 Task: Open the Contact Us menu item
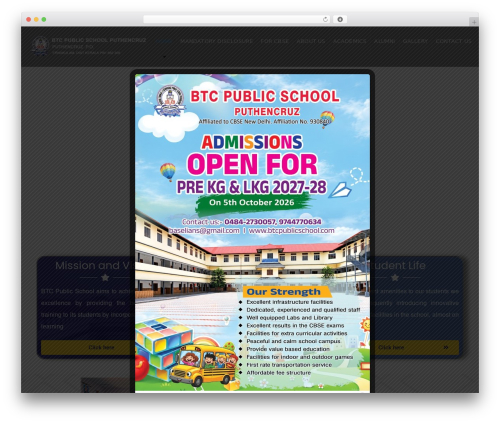[x=453, y=41]
